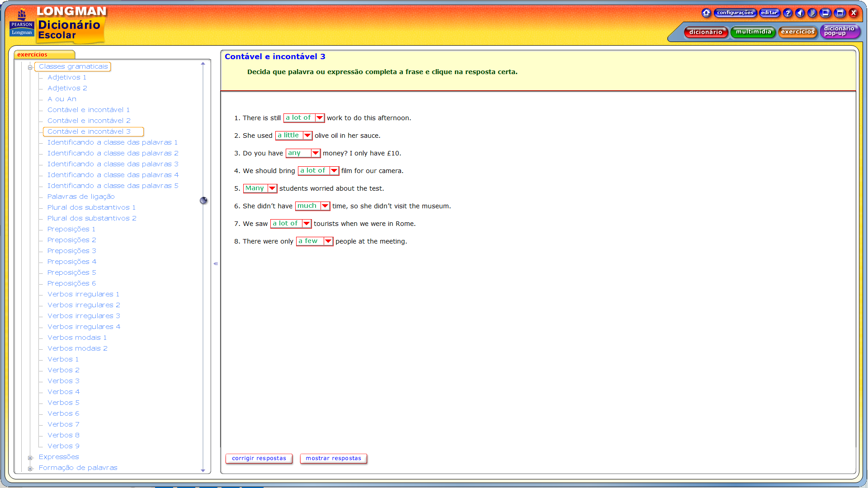Open Palavras de ligação exercise
This screenshot has height=488, width=868.
pyautogui.click(x=81, y=197)
